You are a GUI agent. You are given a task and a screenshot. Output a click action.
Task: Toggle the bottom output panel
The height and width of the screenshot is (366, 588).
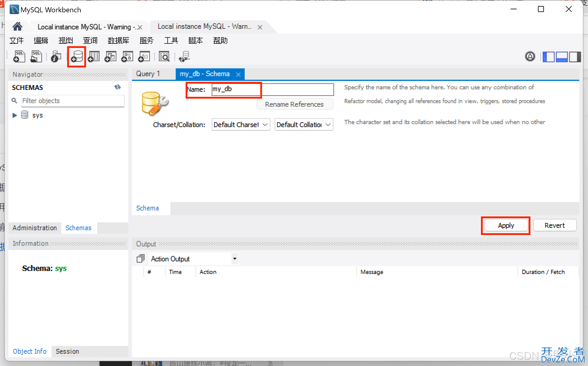[562, 57]
